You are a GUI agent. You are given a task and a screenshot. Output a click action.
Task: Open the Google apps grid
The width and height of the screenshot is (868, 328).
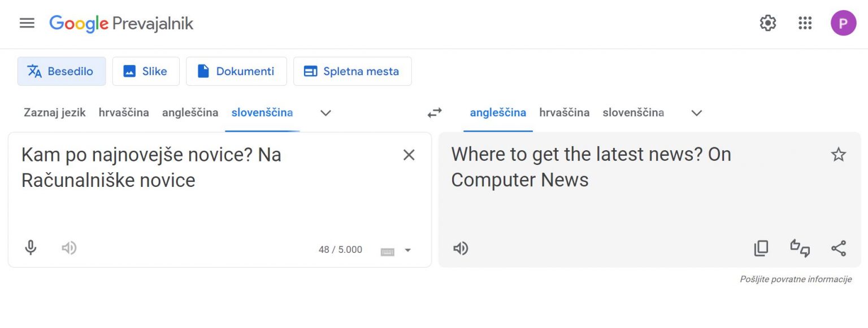(x=805, y=23)
